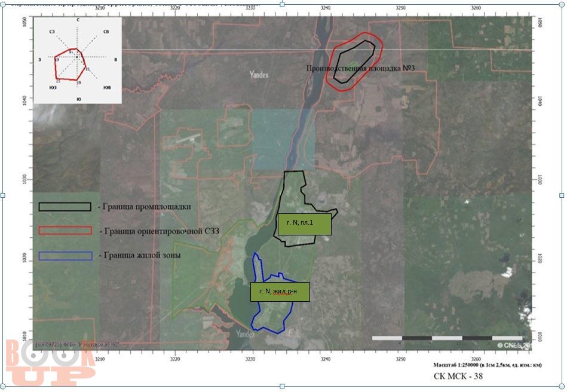Screen dimensions: 567x392
Task: Click the red legend rectangle for ориентировочной СЗЗ
Action: [65, 230]
